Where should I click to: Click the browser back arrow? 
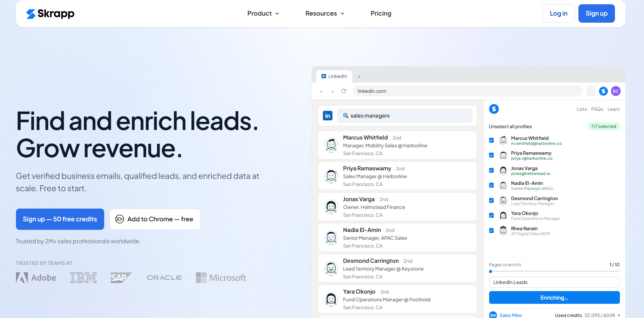point(321,91)
